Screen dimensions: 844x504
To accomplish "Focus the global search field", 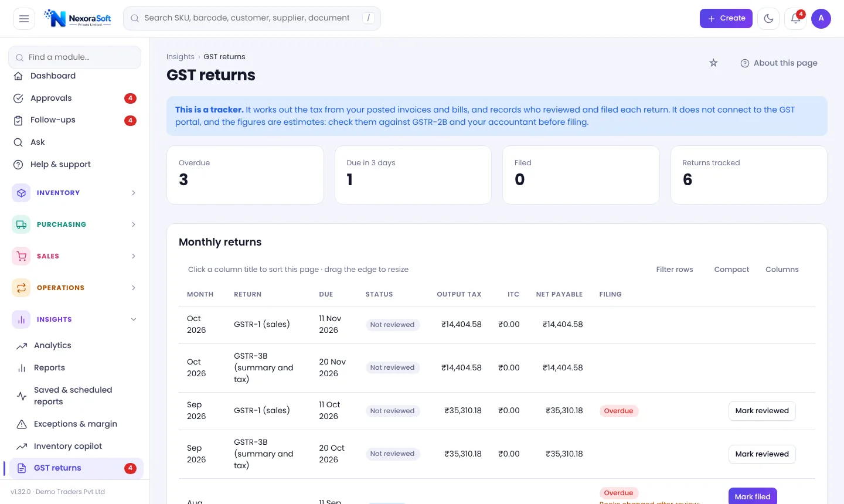I will [252, 19].
